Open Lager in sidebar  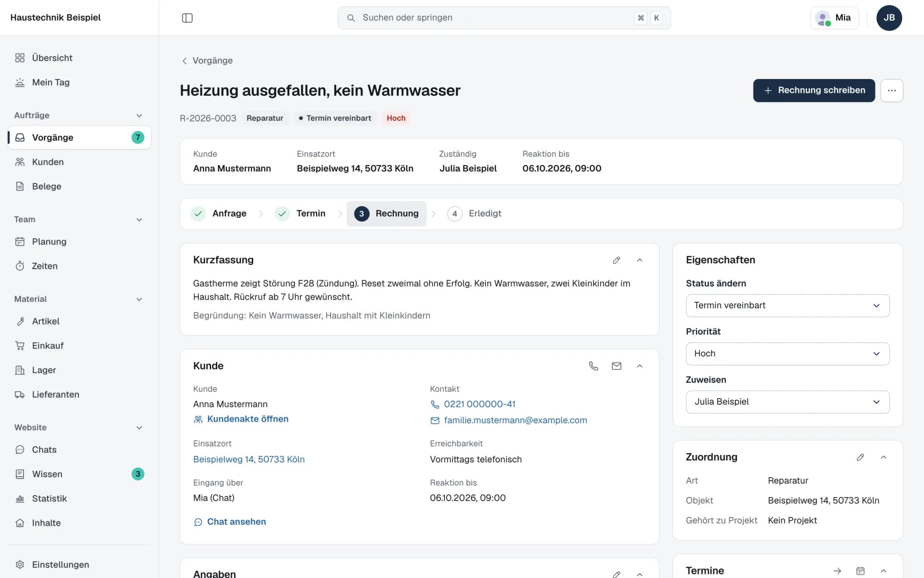[x=79, y=370]
